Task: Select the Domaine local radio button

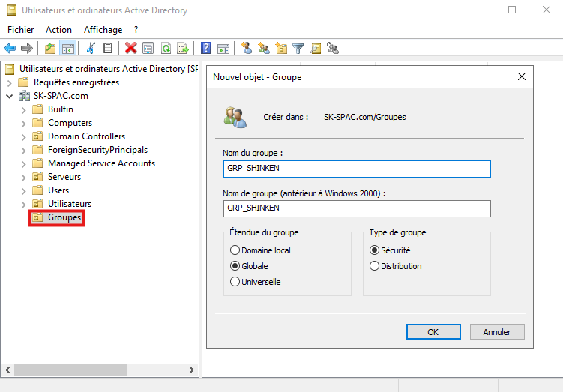Action: point(235,250)
